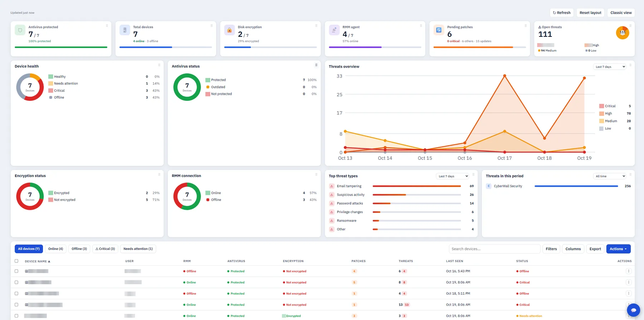Click the Suspicious activity threat row label
The height and width of the screenshot is (320, 644).
(351, 195)
